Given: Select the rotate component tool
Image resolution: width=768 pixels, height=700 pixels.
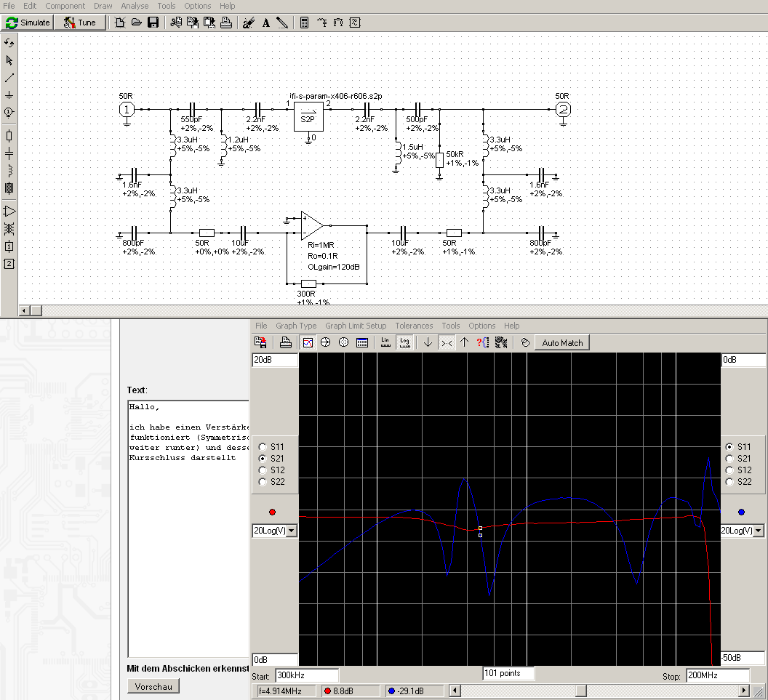Looking at the screenshot, I should tap(9, 43).
